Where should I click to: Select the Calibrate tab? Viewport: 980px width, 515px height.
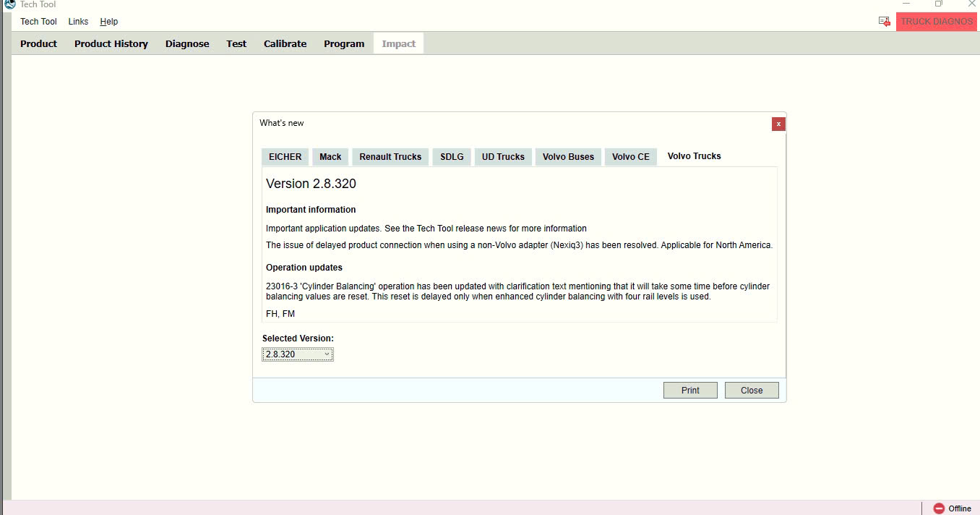coord(285,43)
